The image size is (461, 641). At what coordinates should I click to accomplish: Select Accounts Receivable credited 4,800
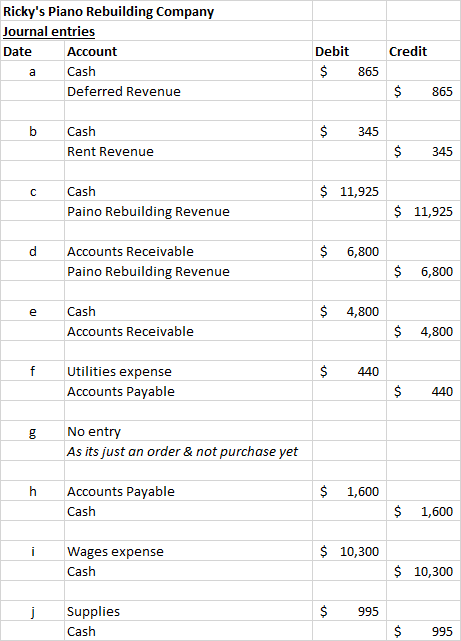(x=188, y=331)
